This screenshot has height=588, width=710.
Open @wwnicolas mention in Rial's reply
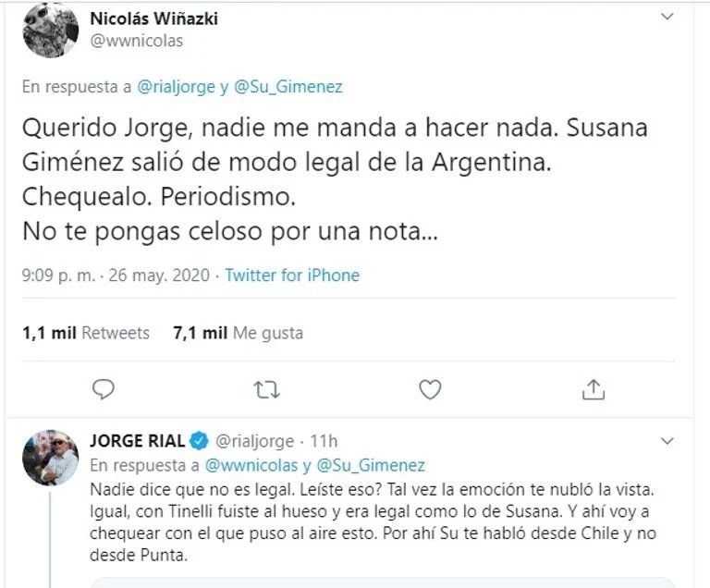pos(250,465)
